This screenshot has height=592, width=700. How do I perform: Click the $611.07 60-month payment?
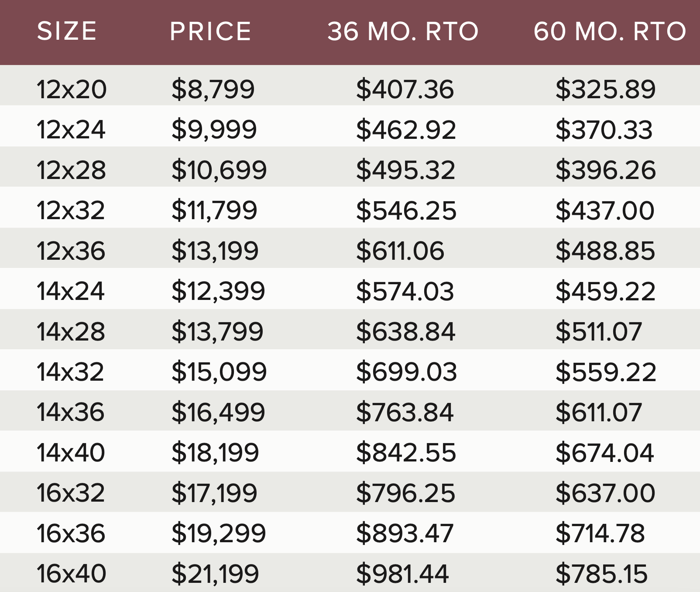pos(598,412)
